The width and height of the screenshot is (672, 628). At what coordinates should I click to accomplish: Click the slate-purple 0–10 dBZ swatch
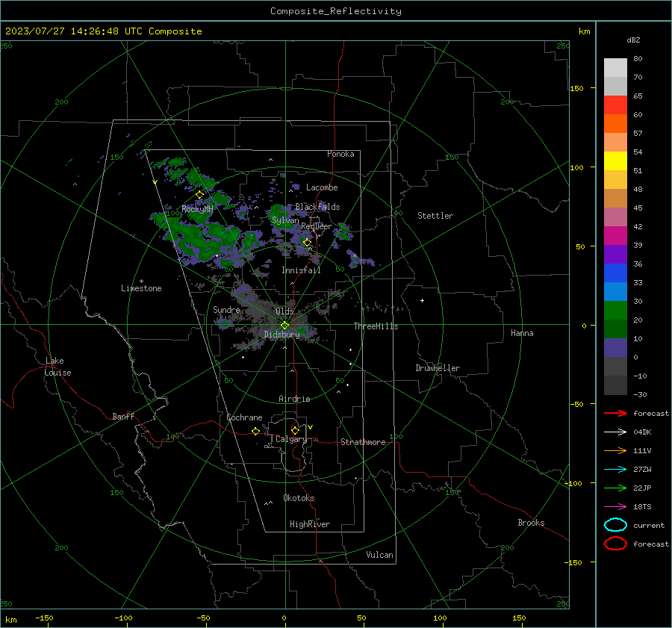click(x=615, y=348)
